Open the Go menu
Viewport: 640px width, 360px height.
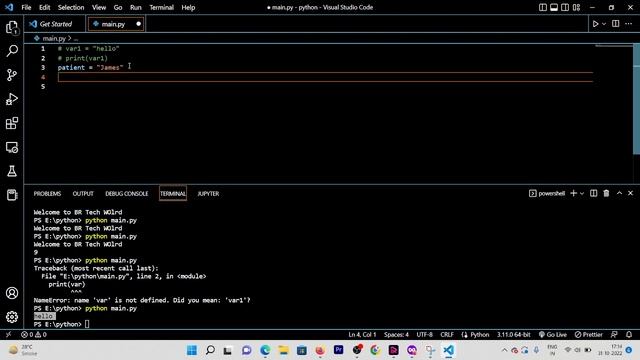(x=118, y=7)
